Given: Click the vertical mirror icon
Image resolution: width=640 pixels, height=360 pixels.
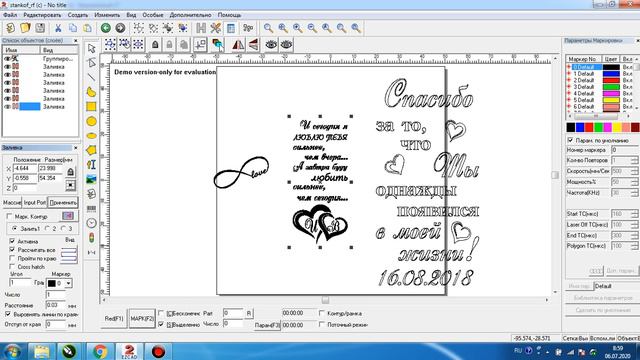Looking at the screenshot, I should 253,44.
